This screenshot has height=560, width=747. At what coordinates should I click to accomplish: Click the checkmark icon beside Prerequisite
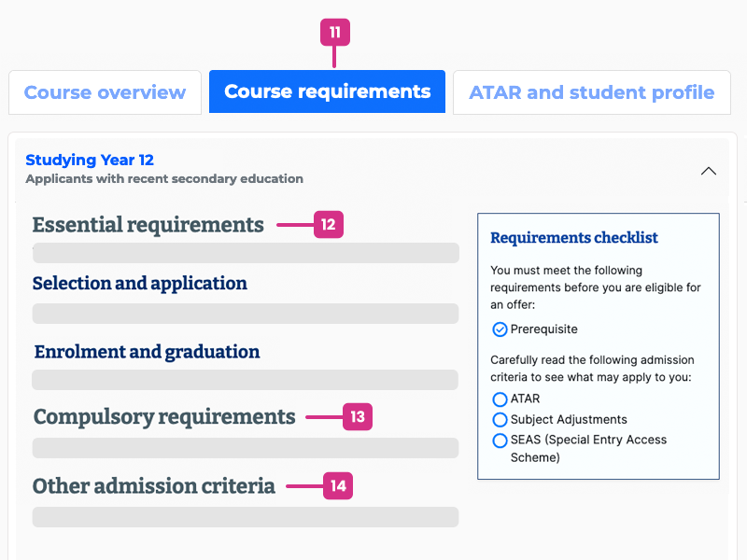pos(499,329)
